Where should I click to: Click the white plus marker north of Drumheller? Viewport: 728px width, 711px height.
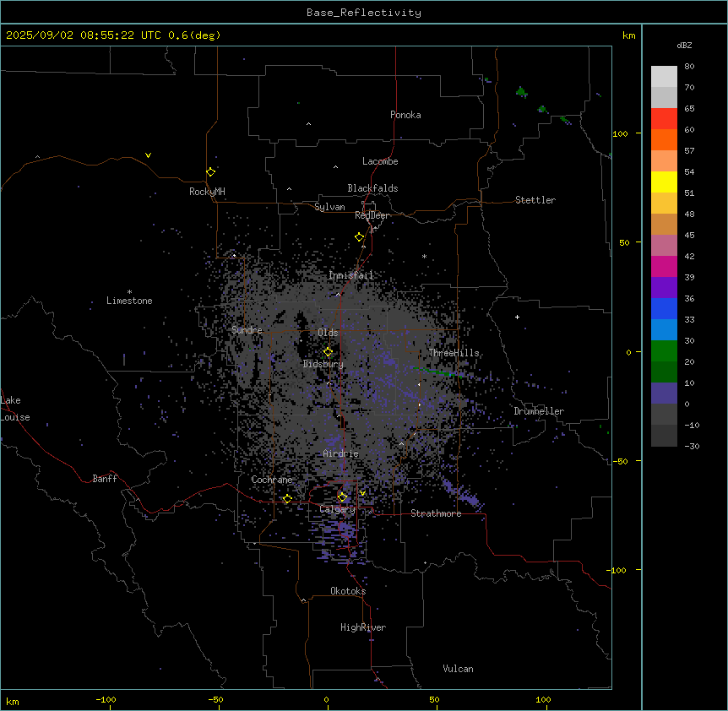point(517,317)
